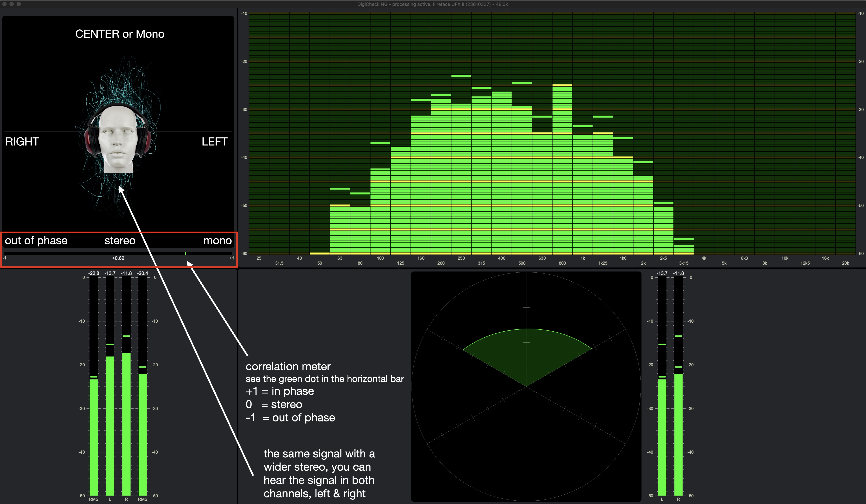The width and height of the screenshot is (866, 504).
Task: Click the 20k frequency label
Action: 845,263
